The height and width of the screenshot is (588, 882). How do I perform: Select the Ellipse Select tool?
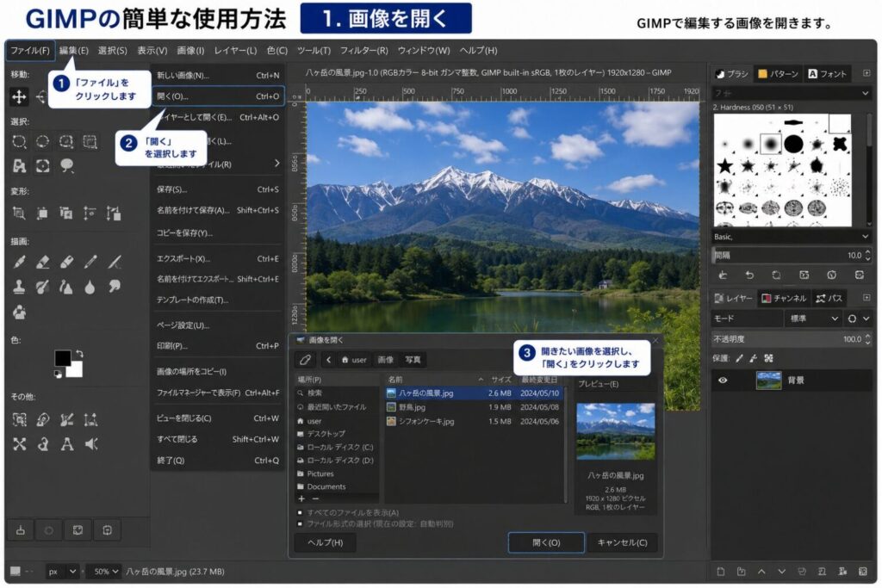coord(43,142)
